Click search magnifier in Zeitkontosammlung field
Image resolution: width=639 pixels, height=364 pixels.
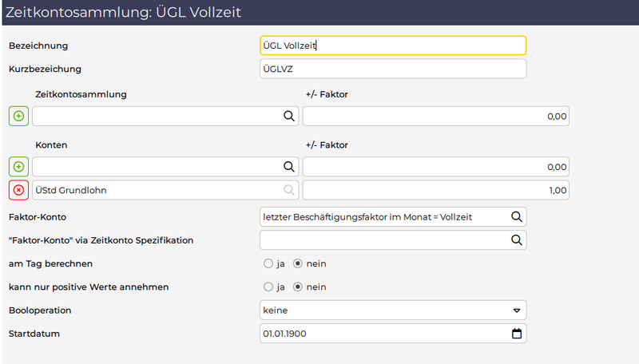pyautogui.click(x=288, y=117)
